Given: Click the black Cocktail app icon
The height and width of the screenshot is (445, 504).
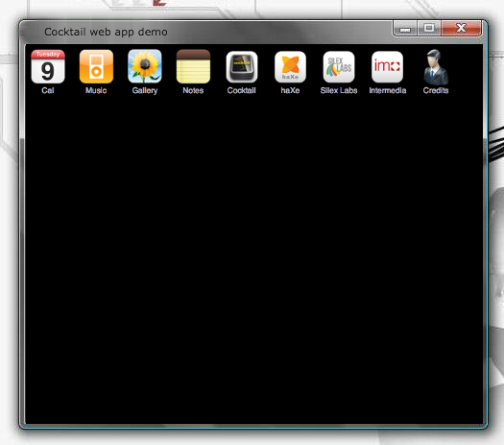Looking at the screenshot, I should [242, 67].
